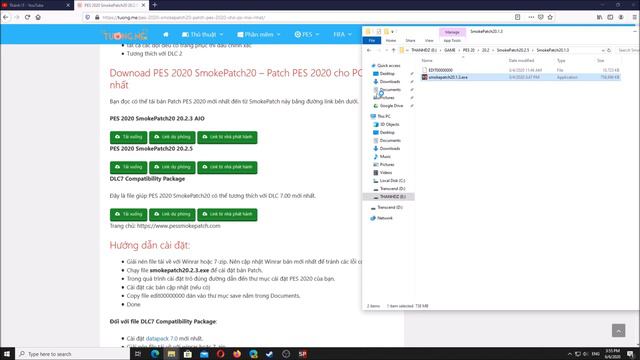Click Explorer's back navigation arrow
Viewport: 640px width, 360px height.
369,50
